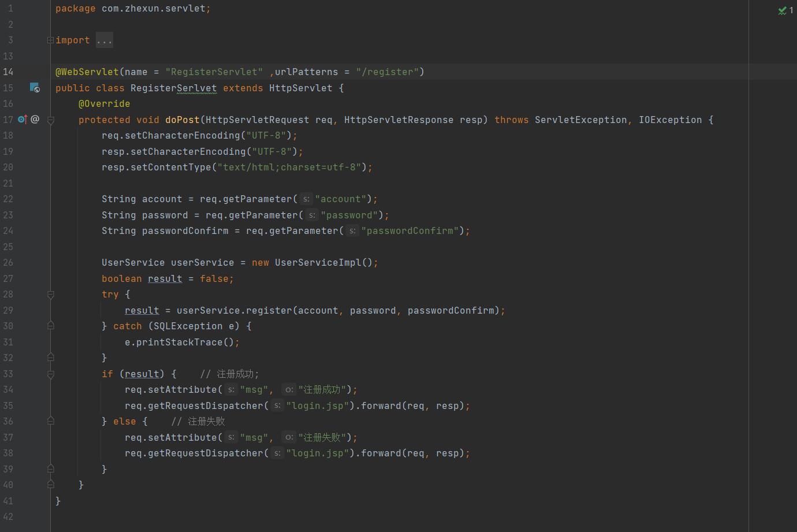Screen dimensions: 797x532
Task: Click the "password" parameter string
Action: [x=349, y=215]
